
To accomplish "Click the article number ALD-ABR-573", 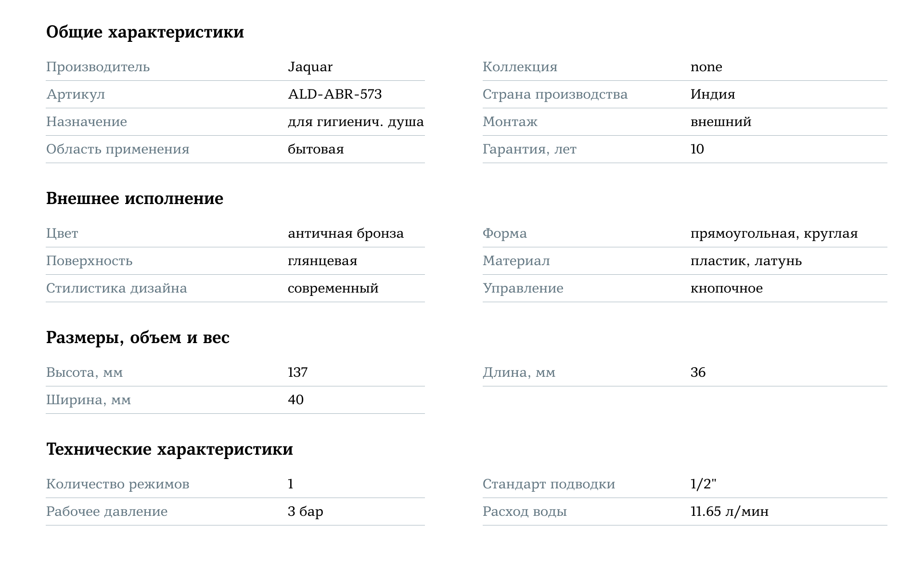I will [x=334, y=94].
